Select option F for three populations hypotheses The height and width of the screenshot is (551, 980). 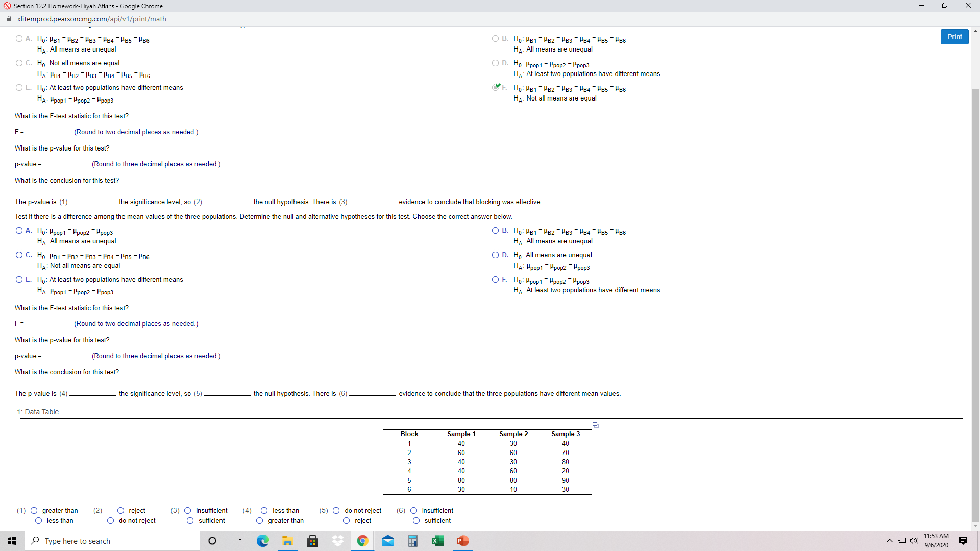pos(495,280)
